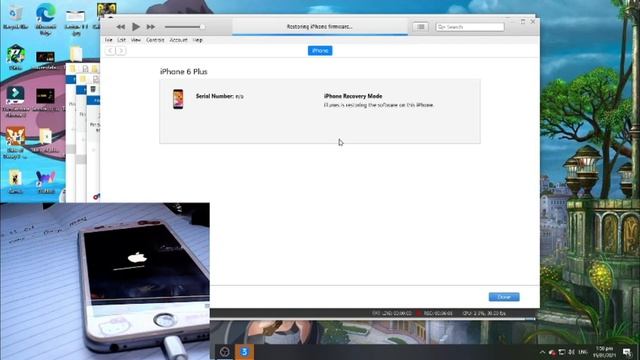640x360 pixels.
Task: Open the list view icon beside search
Action: (420, 27)
